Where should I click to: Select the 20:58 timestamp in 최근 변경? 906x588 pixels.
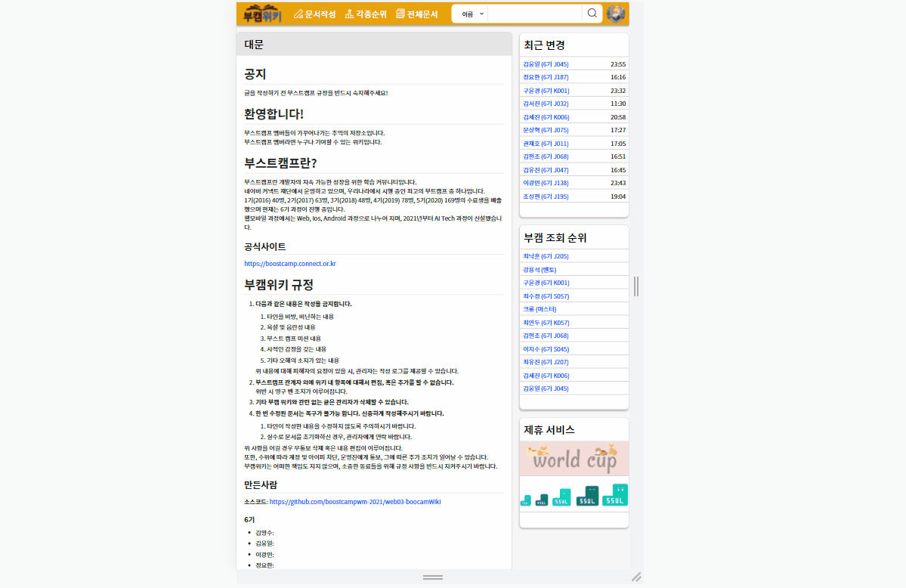(617, 117)
